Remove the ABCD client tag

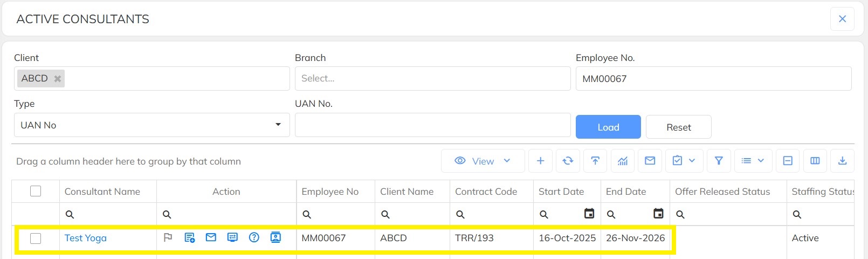click(58, 79)
